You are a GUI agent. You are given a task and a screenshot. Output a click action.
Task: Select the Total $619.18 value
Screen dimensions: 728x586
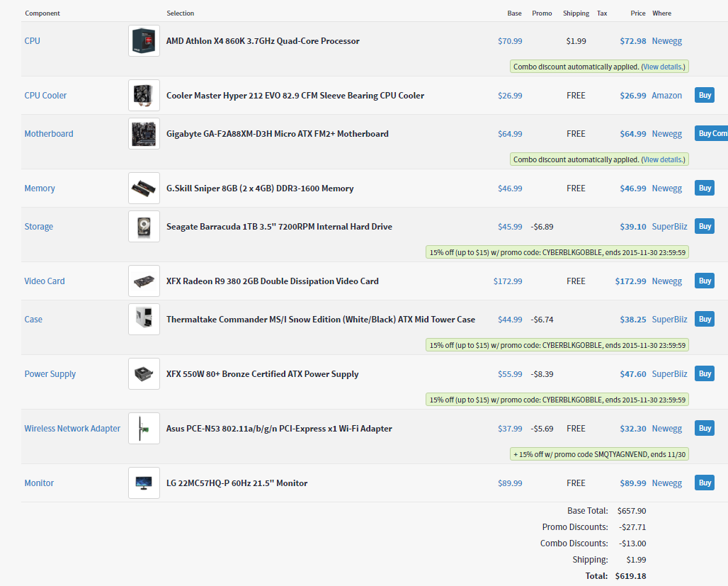tap(630, 576)
